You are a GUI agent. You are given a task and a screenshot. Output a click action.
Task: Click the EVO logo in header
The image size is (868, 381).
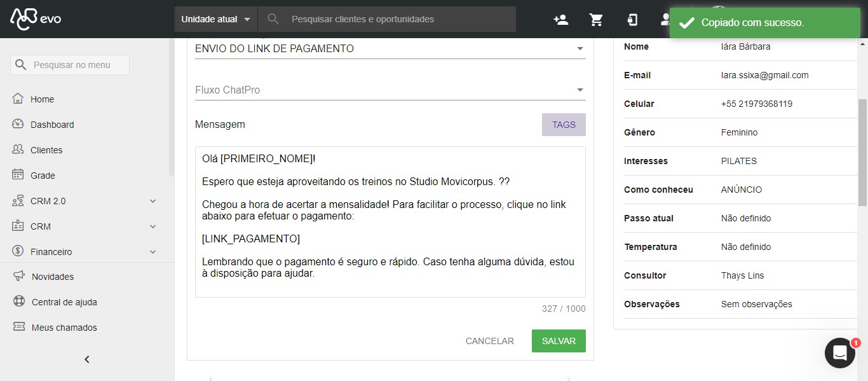coord(36,19)
